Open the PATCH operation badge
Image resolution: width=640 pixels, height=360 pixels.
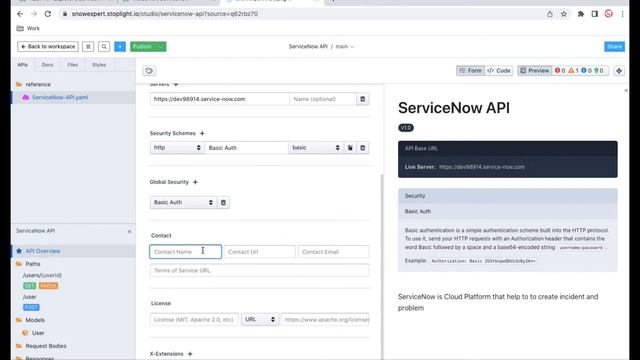[49, 286]
